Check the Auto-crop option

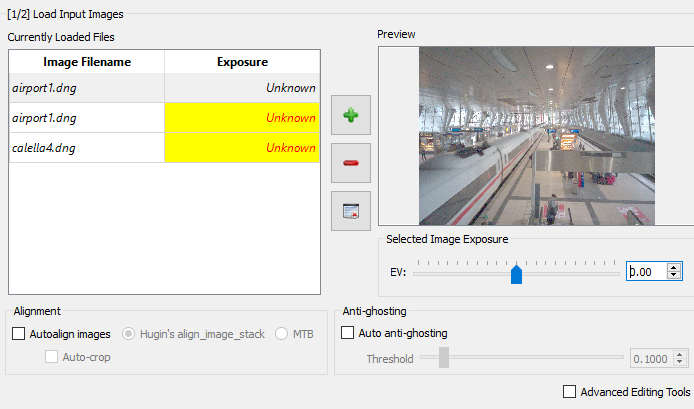(51, 357)
